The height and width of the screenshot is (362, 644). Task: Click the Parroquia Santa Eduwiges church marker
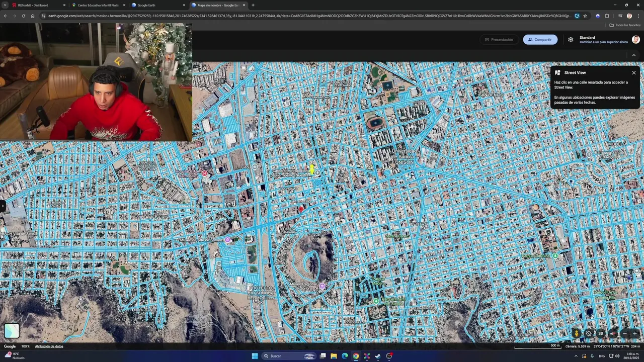589,155
